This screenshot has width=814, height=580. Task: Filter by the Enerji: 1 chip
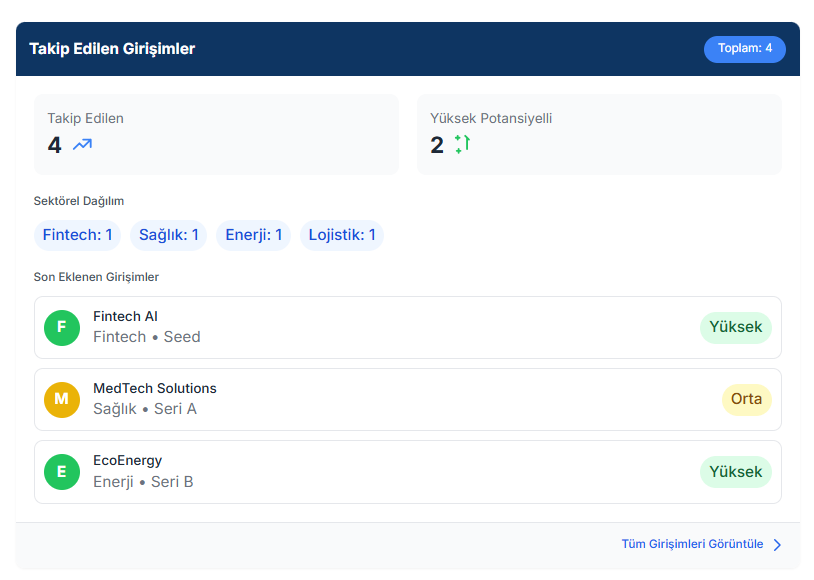pyautogui.click(x=253, y=236)
